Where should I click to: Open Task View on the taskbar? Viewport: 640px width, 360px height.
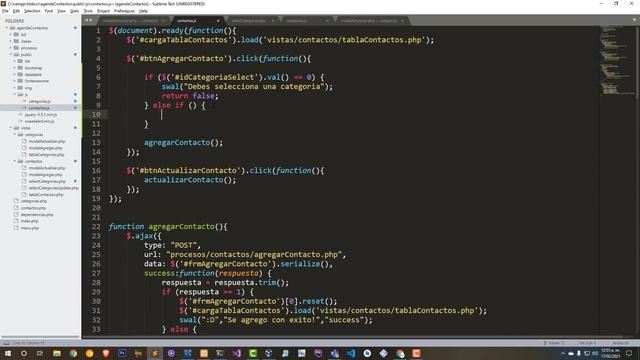[x=40, y=353]
